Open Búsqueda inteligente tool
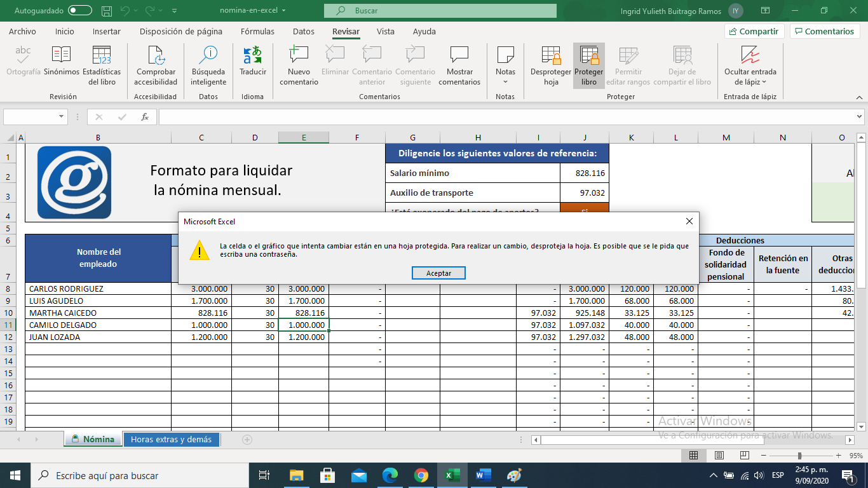 [208, 56]
